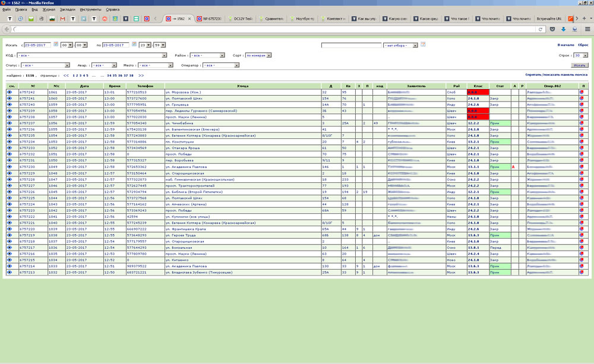The image size is (594, 364).
Task: Click the Pocket icon in the toolbar
Action: click(552, 29)
